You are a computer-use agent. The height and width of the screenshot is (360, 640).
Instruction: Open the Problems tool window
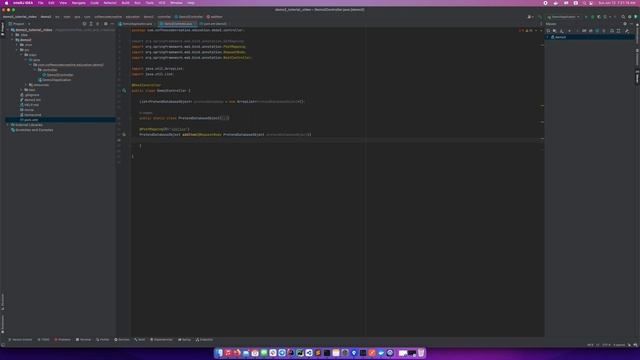click(x=62, y=340)
